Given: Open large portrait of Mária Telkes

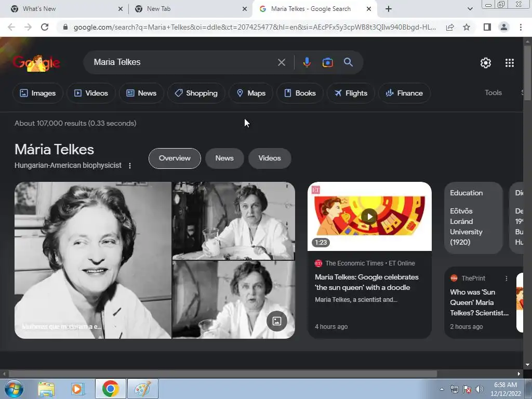Looking at the screenshot, I should tap(92, 260).
